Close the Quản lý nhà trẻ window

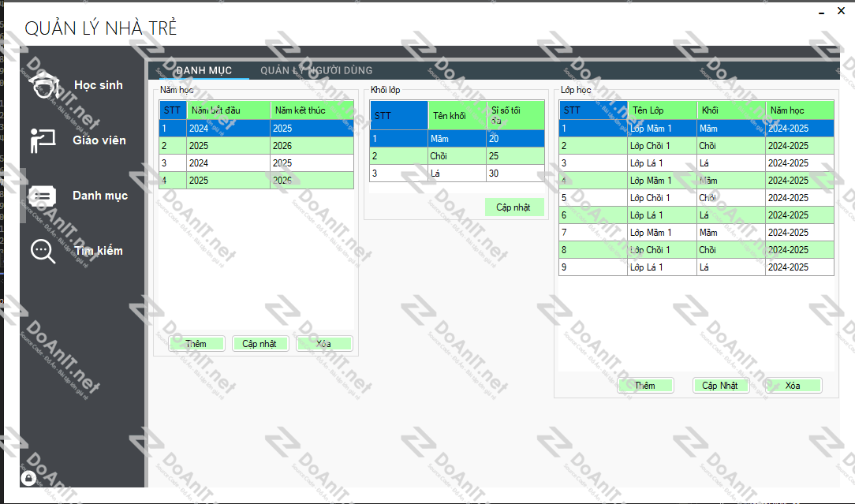click(x=841, y=11)
